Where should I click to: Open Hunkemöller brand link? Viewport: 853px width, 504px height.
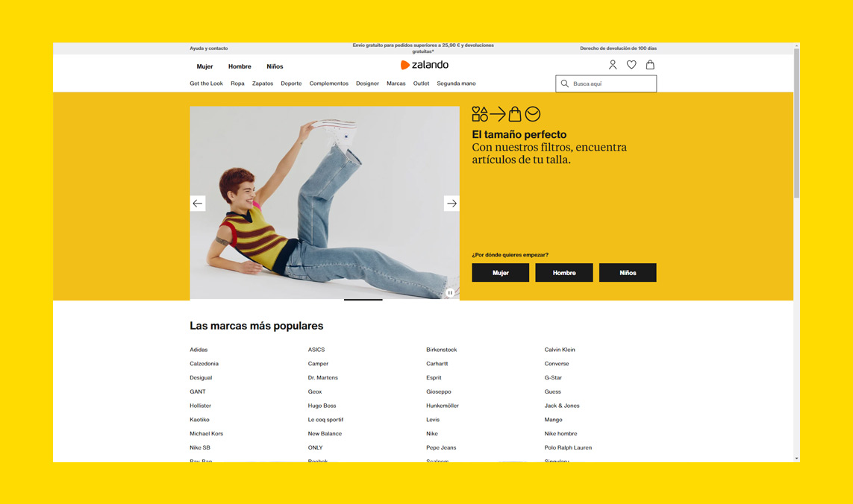[x=443, y=406]
